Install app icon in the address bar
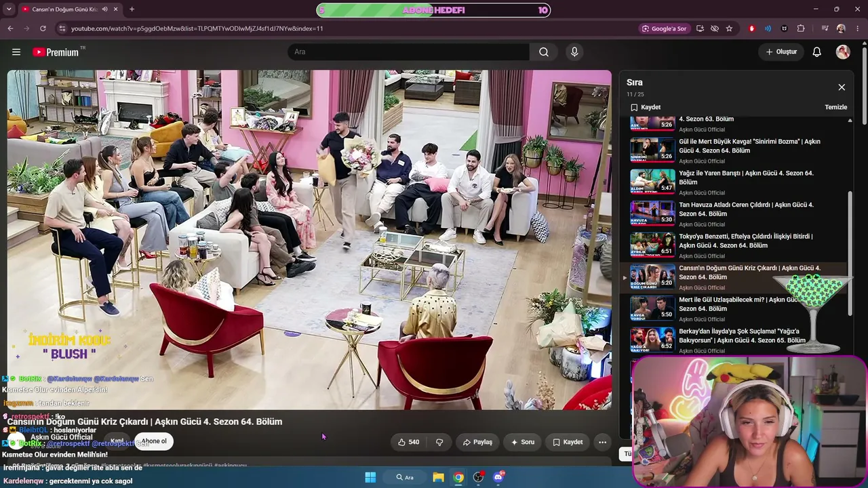 700,28
